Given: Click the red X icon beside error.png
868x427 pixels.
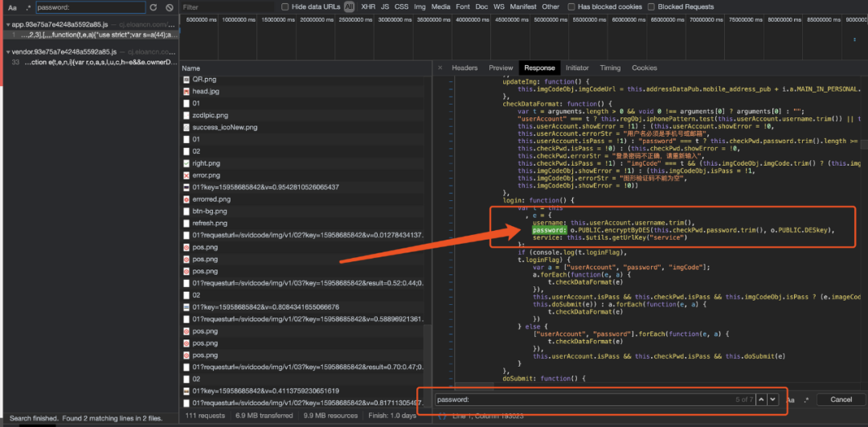Looking at the screenshot, I should point(186,175).
